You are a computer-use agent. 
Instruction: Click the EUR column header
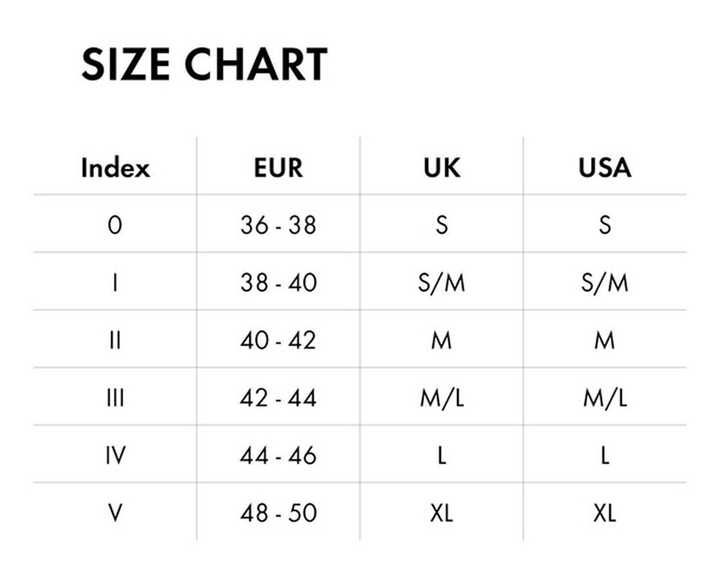click(x=278, y=167)
